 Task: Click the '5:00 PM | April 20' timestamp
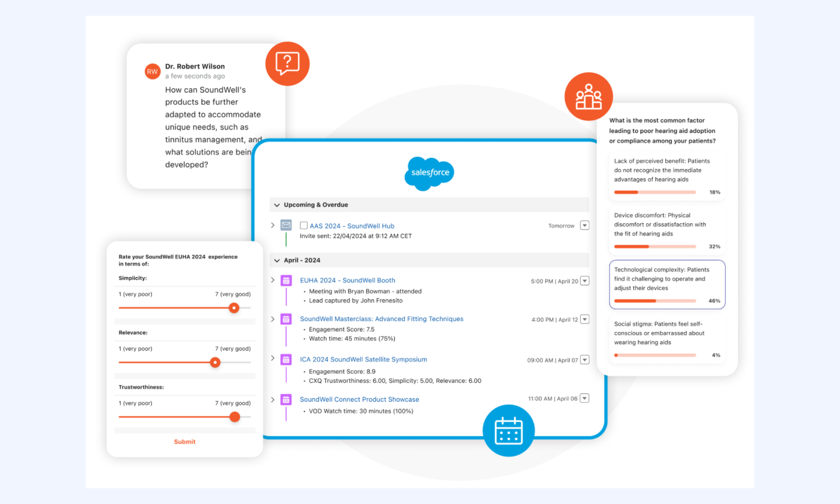pyautogui.click(x=554, y=281)
